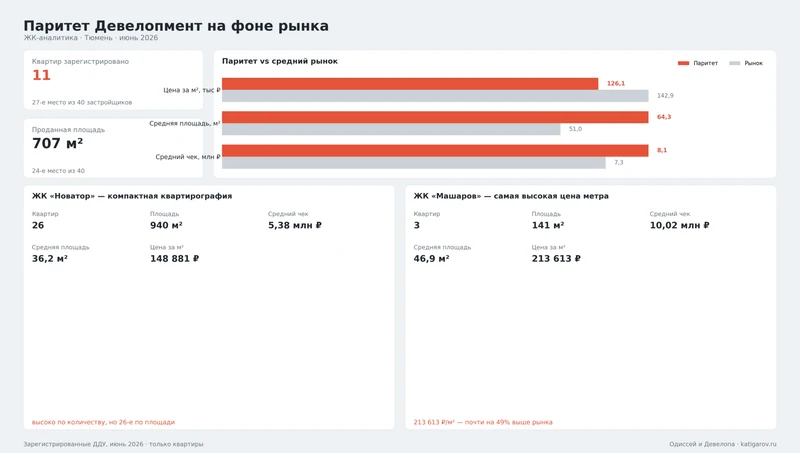The image size is (800, 453).
Task: Click the Машаров area '141 м²'
Action: [548, 225]
